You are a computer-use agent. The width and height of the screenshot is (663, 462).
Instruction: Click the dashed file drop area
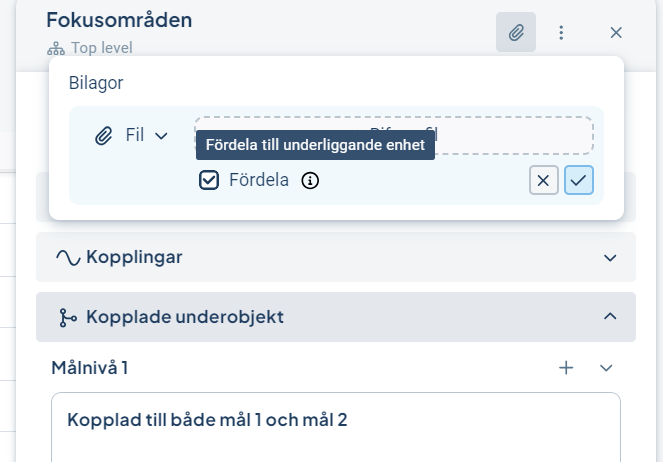point(520,135)
